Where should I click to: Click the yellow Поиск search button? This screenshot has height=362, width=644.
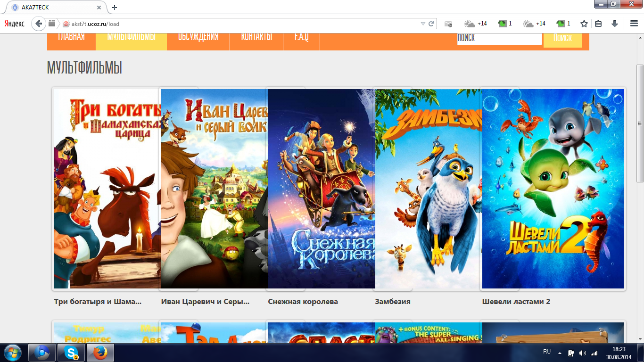coord(562,40)
